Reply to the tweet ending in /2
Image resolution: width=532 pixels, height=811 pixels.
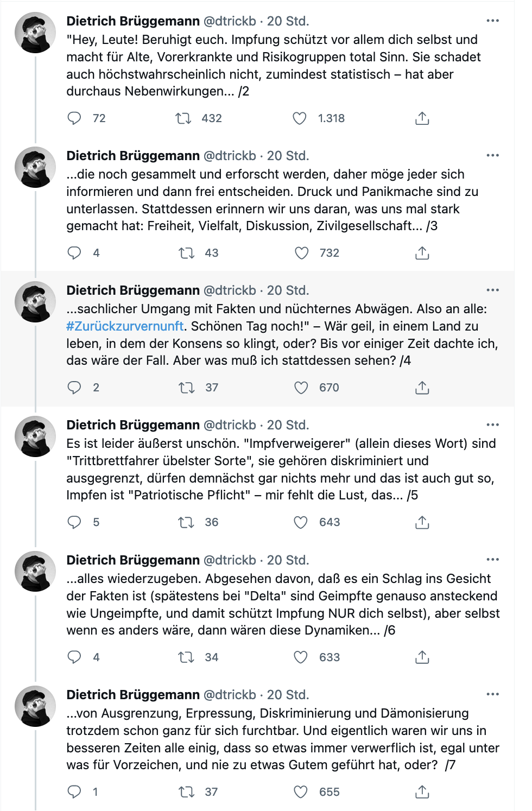74,118
